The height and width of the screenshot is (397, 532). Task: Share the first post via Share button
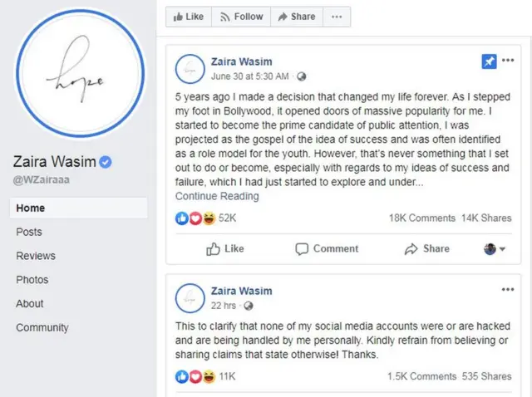point(427,248)
